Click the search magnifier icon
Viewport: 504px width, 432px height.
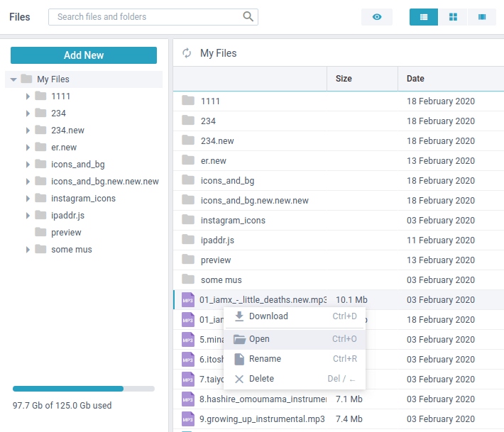pos(248,16)
